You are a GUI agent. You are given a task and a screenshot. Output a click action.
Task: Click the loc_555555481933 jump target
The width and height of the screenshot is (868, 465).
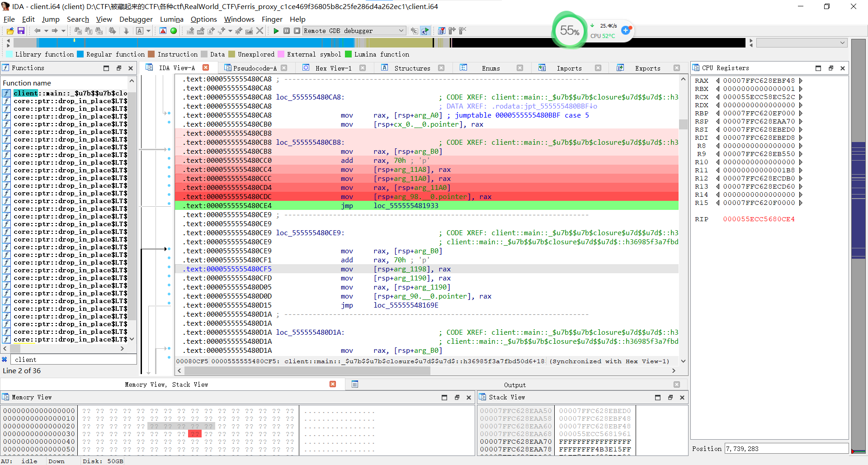click(406, 206)
